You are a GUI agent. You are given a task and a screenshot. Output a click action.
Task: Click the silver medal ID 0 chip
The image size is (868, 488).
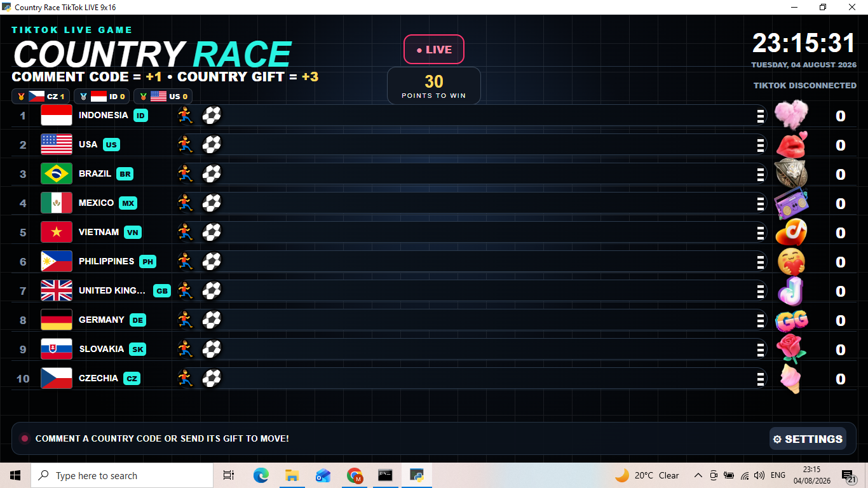tap(102, 97)
